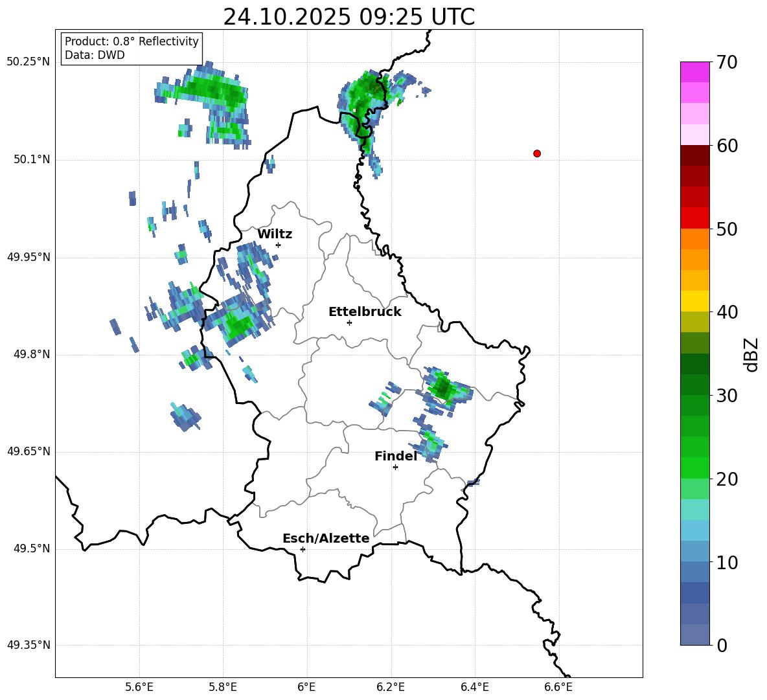Click the Product: 0.8° Reflectivity text
The image size is (767, 700).
pos(132,41)
